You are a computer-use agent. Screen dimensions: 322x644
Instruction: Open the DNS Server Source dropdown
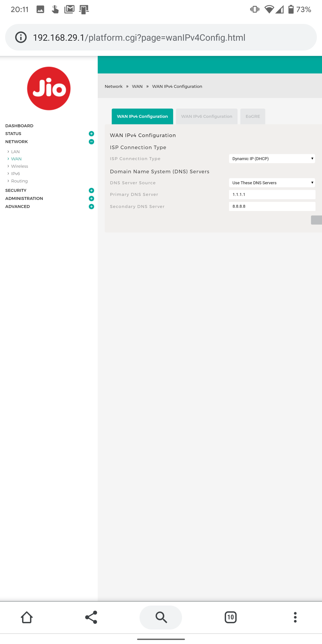point(272,183)
